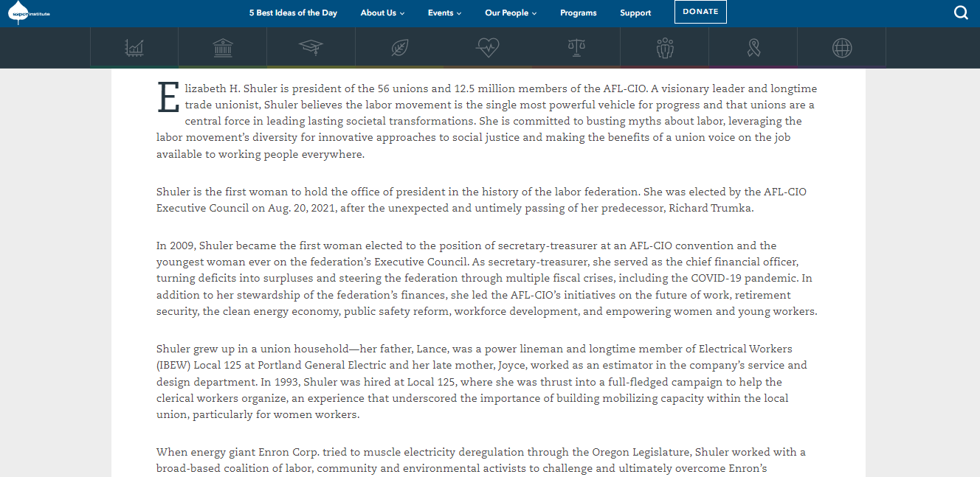Open the Support page link
The width and height of the screenshot is (980, 477).
point(635,13)
